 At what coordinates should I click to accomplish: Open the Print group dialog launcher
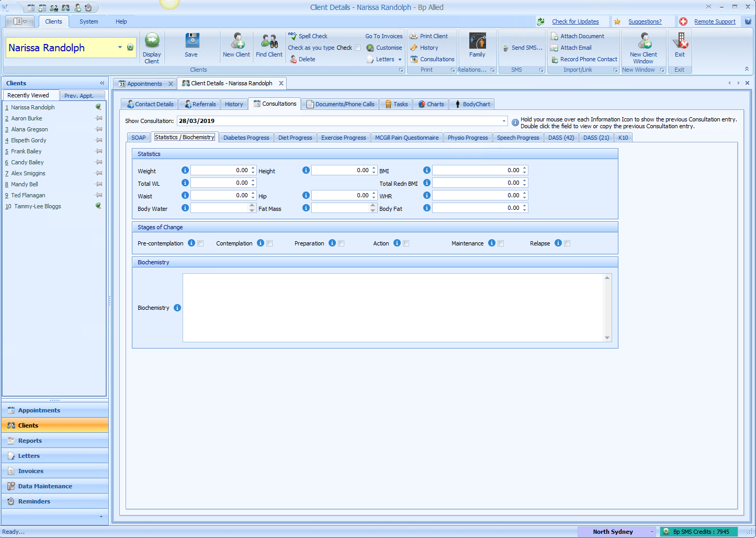tap(453, 70)
